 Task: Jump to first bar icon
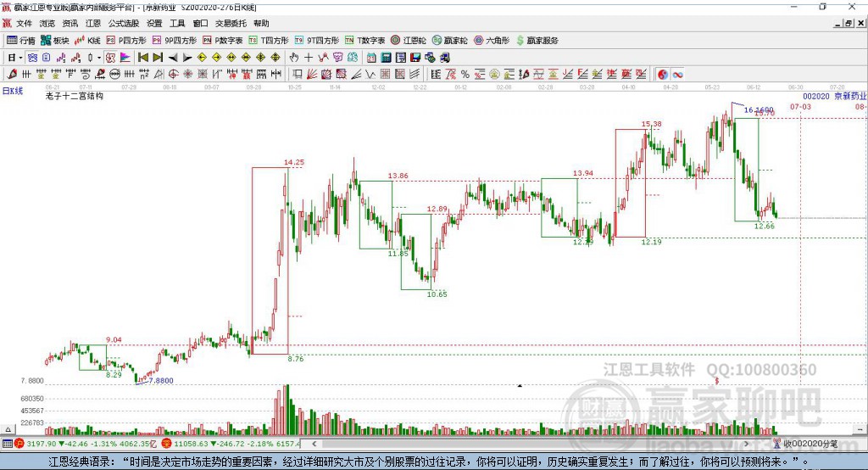142,58
